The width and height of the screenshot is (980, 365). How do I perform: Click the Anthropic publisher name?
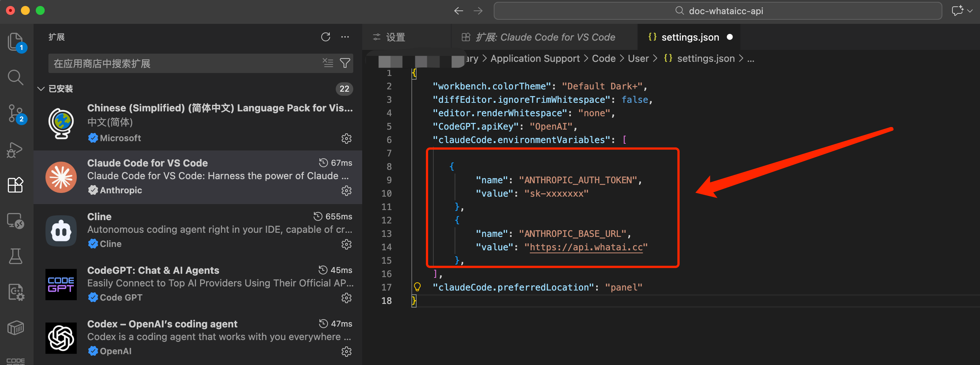[x=121, y=190]
